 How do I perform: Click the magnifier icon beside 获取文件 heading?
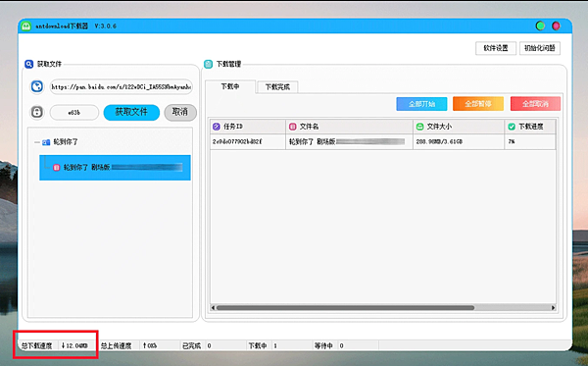click(x=28, y=64)
